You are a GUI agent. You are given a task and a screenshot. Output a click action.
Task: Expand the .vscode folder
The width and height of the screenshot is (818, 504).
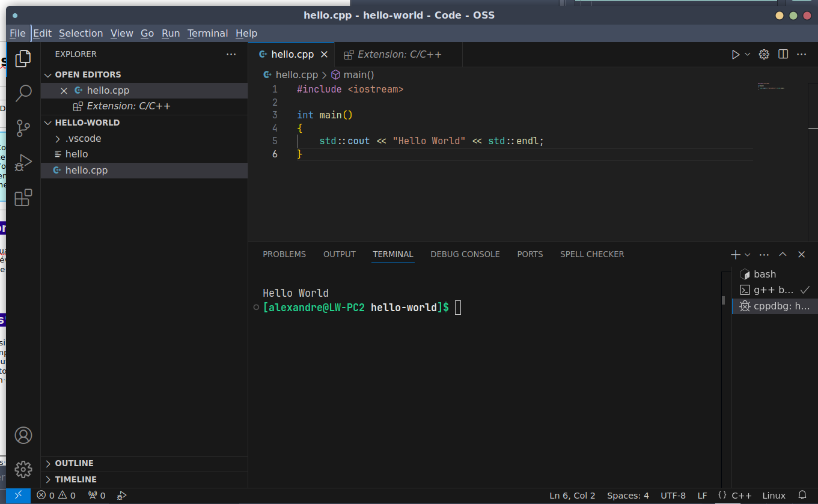pos(83,138)
